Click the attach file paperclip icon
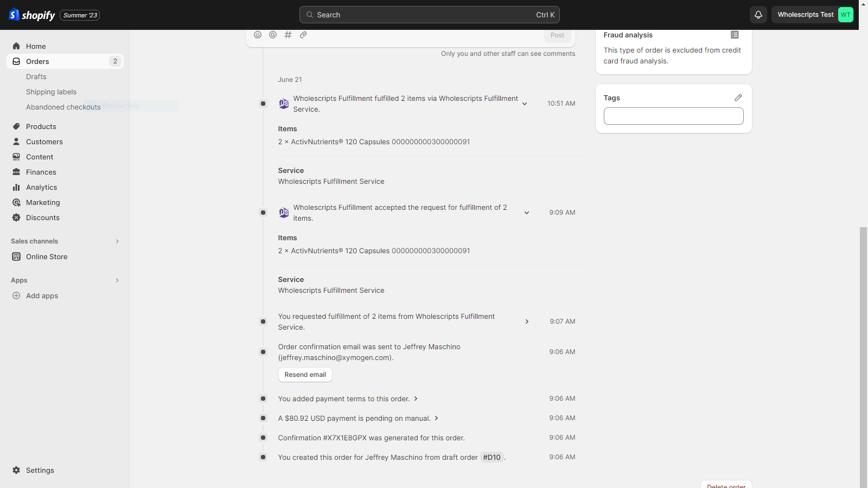This screenshot has width=868, height=488. click(303, 35)
